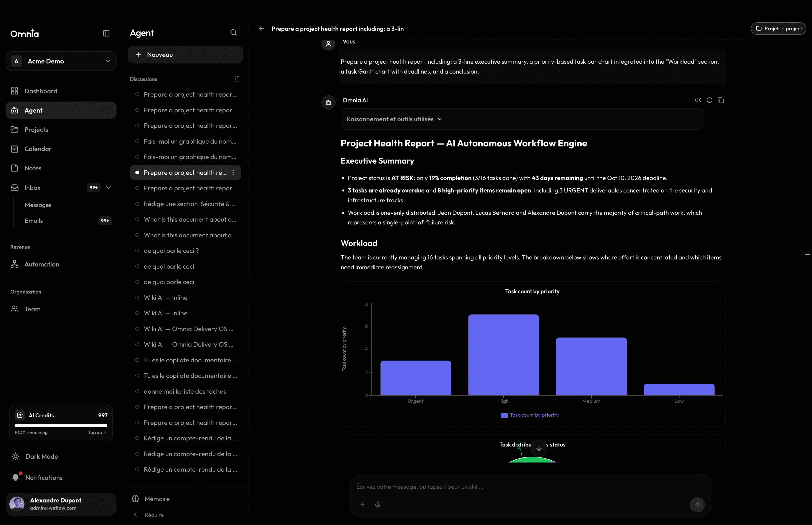The height and width of the screenshot is (525, 812).
Task: Click the High priority bar in chart
Action: click(x=503, y=355)
